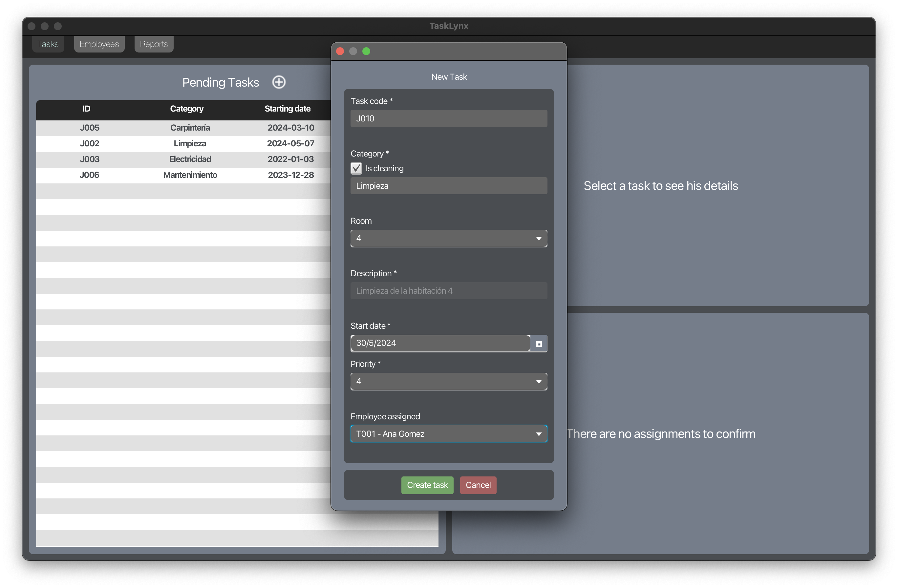The width and height of the screenshot is (898, 588).
Task: Sort by the Category column header
Action: (x=187, y=109)
